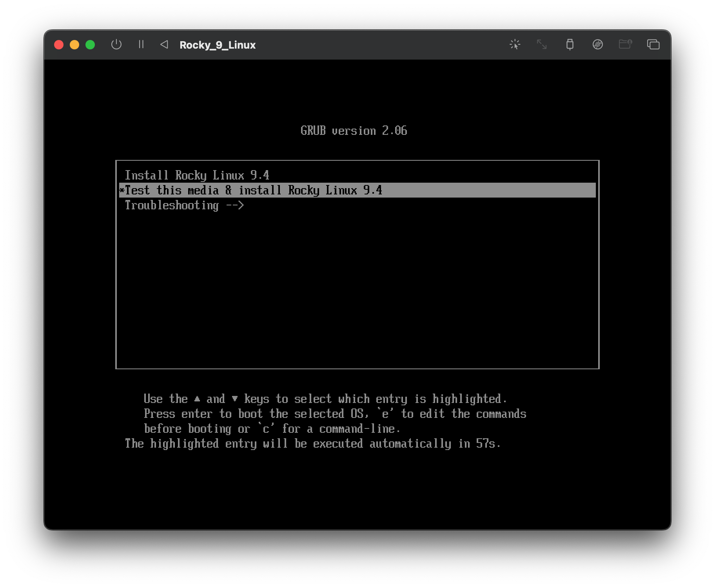Screen dimensions: 715x588
Task: Close the VM window with red button
Action: (59, 45)
